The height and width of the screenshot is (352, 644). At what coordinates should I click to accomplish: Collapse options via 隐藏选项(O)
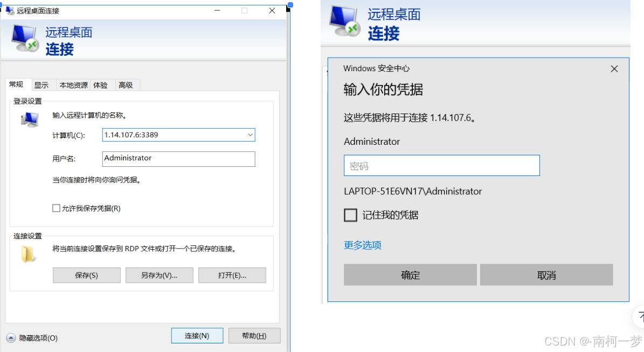(38, 338)
